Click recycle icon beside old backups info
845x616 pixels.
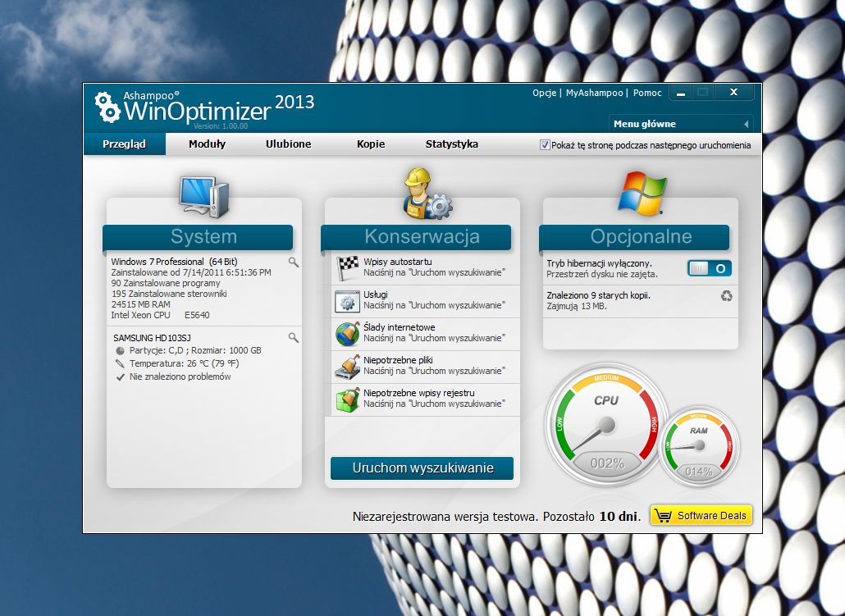726,296
